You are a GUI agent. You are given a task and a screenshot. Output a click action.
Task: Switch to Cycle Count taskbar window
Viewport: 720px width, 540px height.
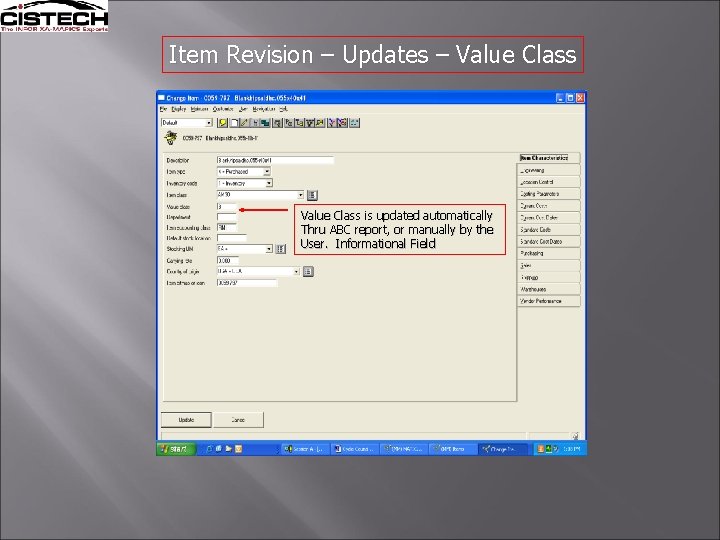(x=354, y=449)
